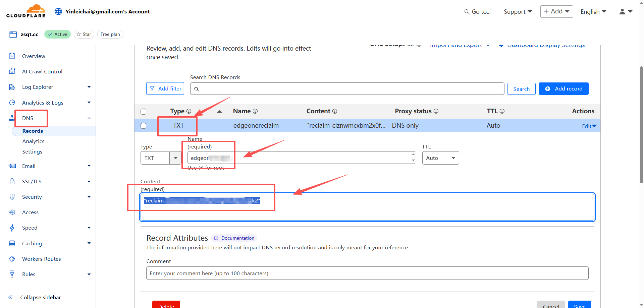Viewport: 644px width, 308px height.
Task: Click the Comment text field
Action: [x=367, y=273]
